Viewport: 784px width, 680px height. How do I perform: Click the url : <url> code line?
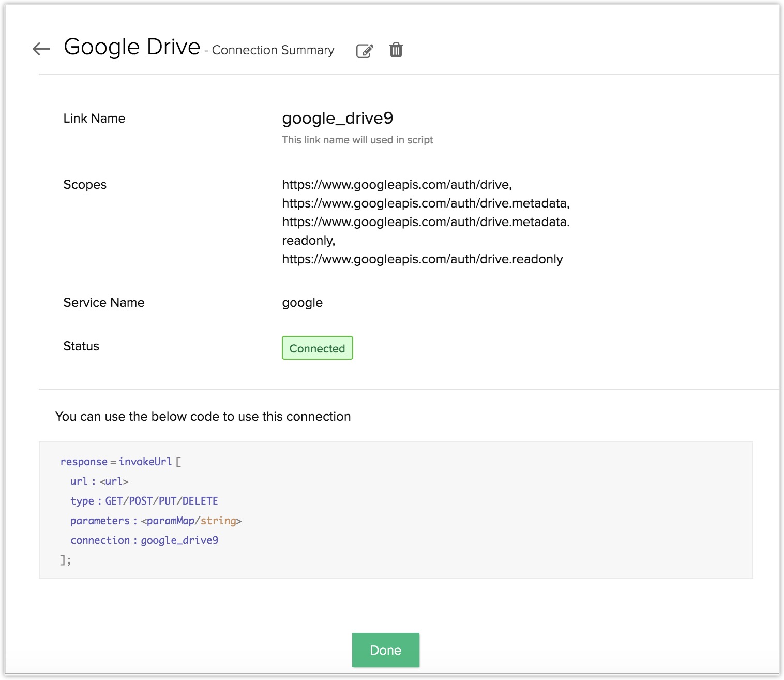99,481
